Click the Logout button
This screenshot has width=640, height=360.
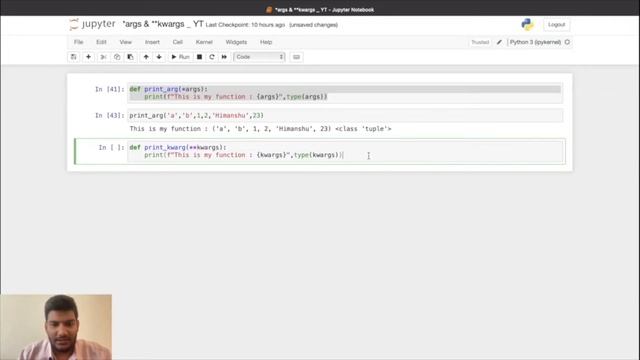[x=556, y=24]
